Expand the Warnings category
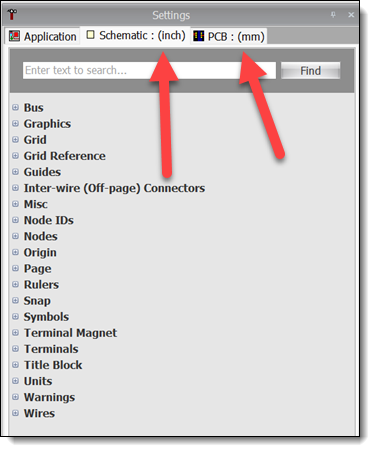This screenshot has height=452, width=375. click(x=15, y=397)
